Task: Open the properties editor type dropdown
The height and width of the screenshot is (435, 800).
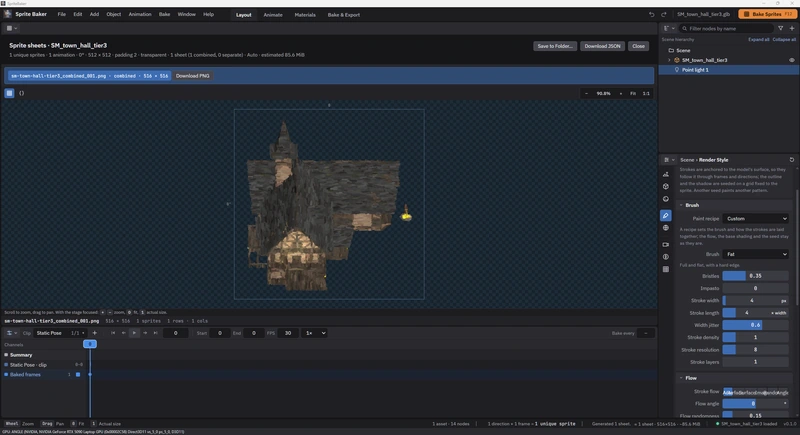Action: tap(669, 160)
